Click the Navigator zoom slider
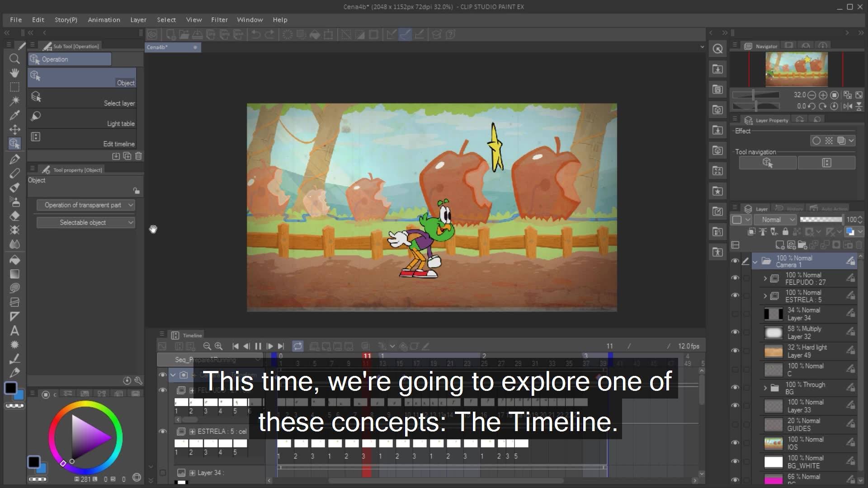Viewport: 868px width, 488px height. (756, 95)
